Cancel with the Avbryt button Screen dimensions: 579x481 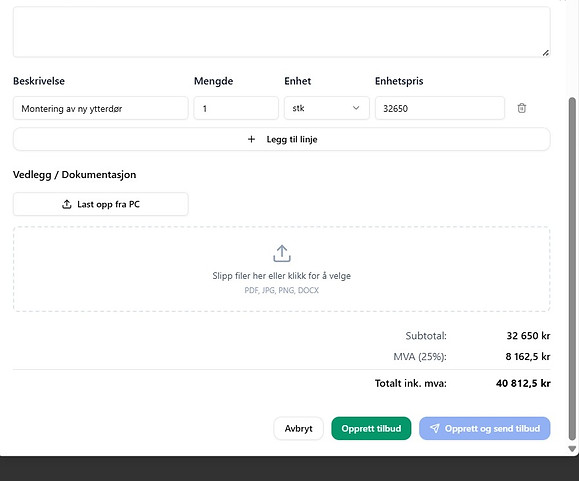tap(298, 428)
